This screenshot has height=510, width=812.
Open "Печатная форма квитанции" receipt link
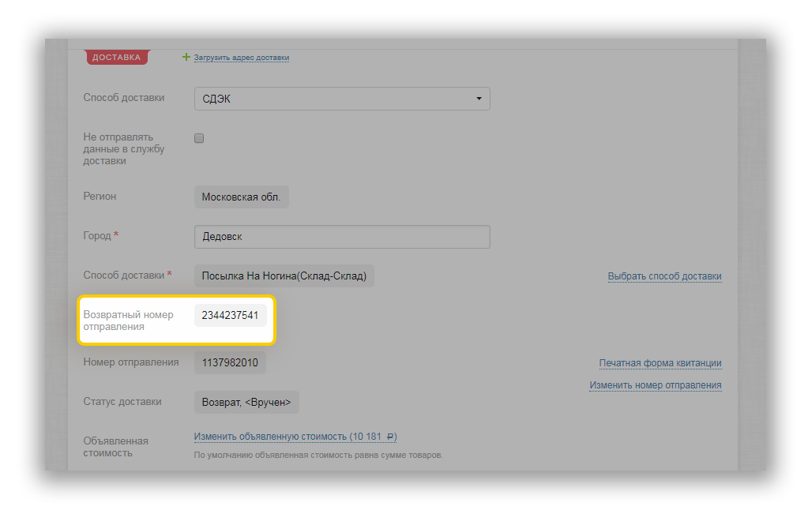click(660, 363)
